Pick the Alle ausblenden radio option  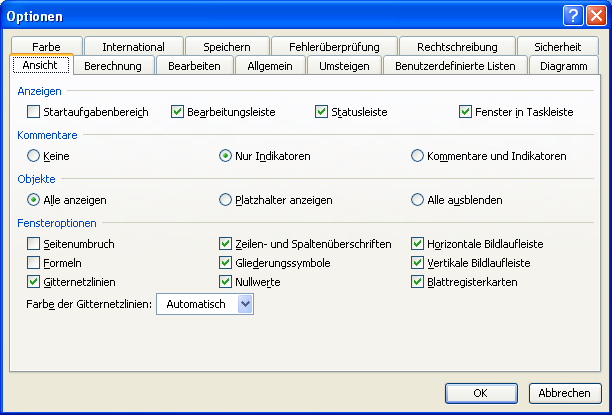pyautogui.click(x=418, y=200)
